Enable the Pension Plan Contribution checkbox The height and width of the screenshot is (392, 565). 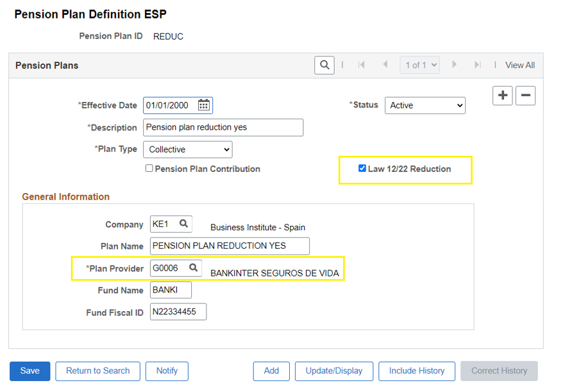tap(149, 169)
